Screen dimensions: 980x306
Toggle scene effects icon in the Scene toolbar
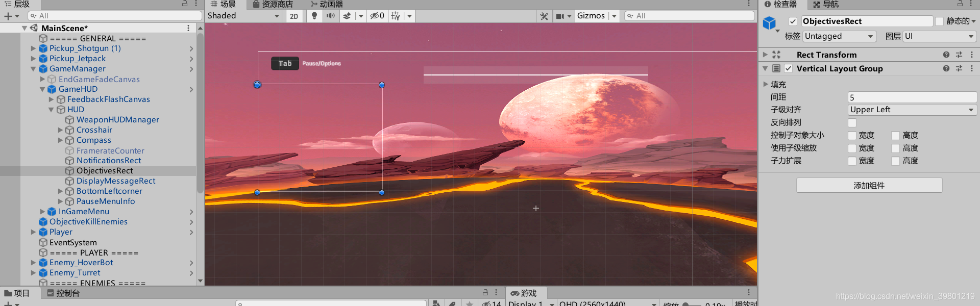pyautogui.click(x=347, y=16)
